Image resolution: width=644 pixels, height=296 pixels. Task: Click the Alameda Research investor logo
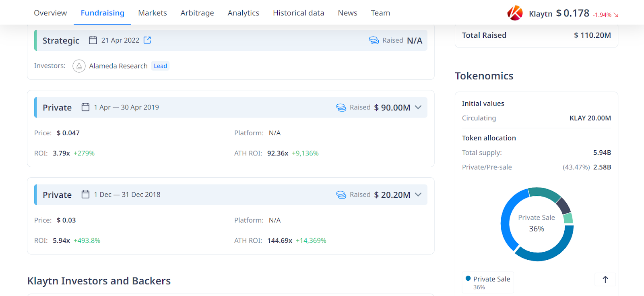click(79, 66)
